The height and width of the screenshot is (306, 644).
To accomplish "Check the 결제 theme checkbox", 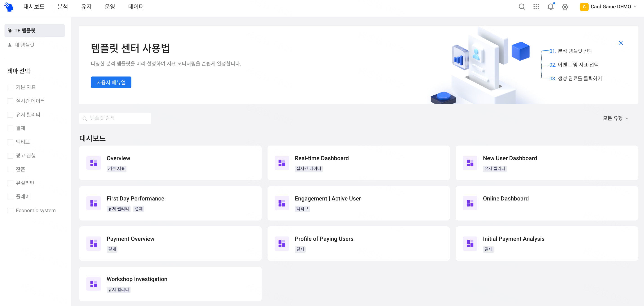I will click(10, 128).
